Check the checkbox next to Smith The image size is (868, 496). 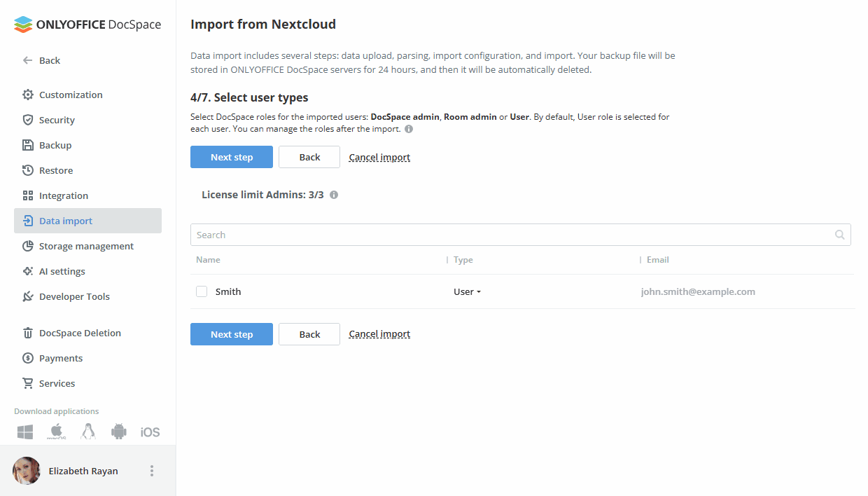202,291
